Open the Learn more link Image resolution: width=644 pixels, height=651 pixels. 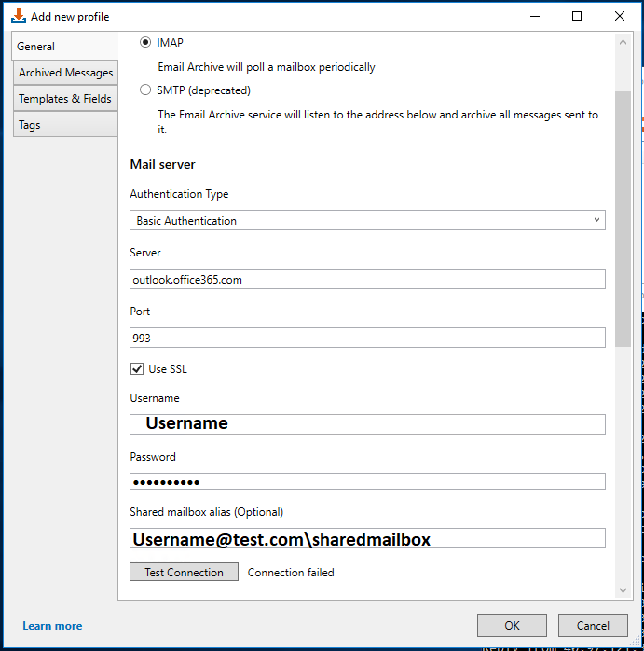pos(52,626)
